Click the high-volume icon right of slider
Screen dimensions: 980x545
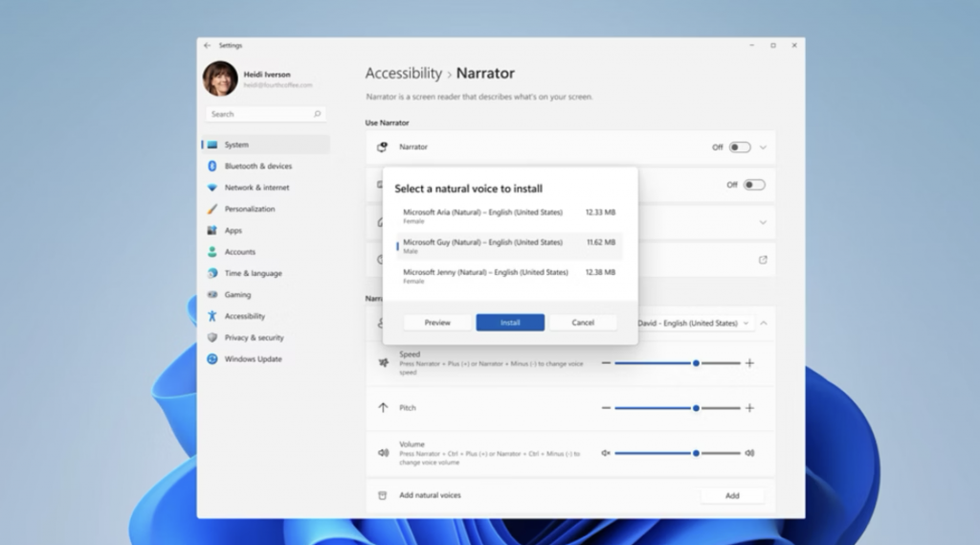click(x=749, y=453)
